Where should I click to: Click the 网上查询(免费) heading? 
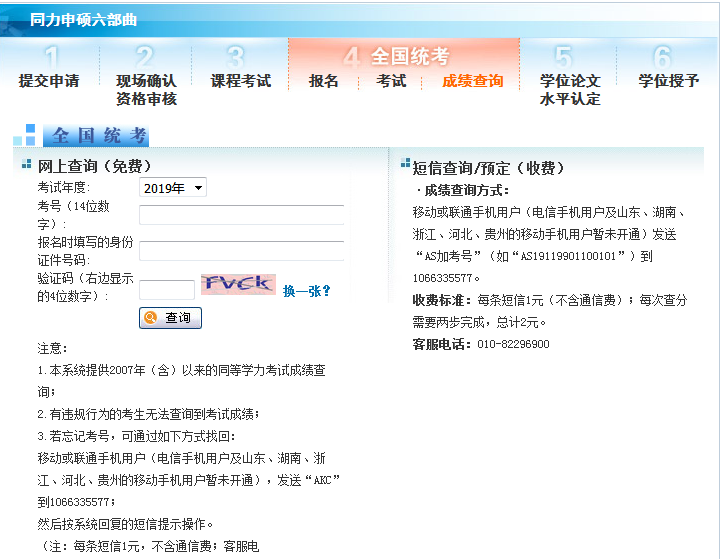pos(94,166)
